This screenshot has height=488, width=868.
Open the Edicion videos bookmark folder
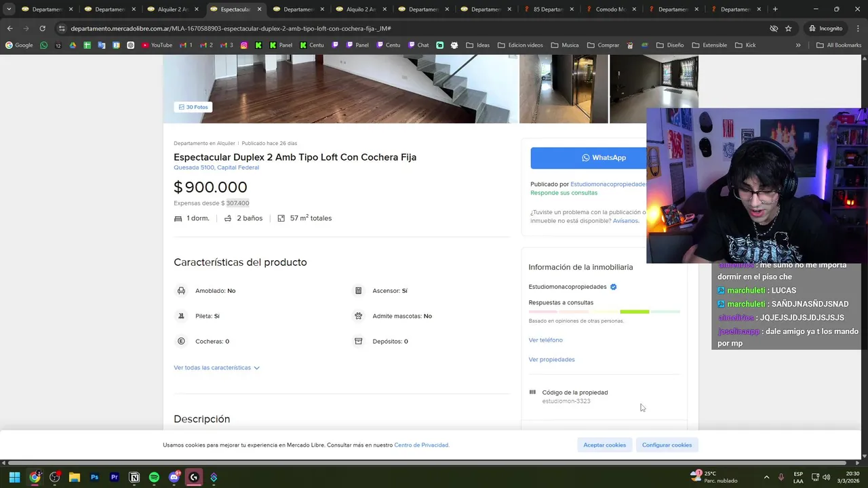(x=520, y=45)
